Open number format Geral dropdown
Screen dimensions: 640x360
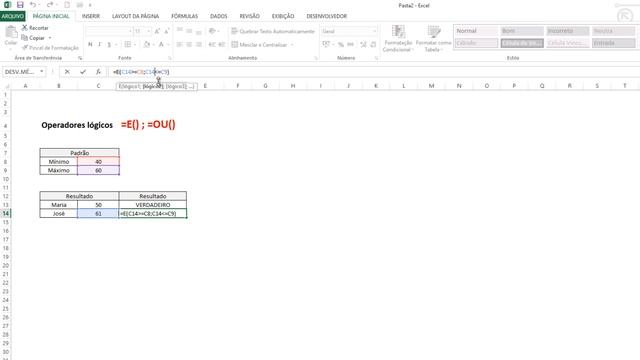pos(374,31)
